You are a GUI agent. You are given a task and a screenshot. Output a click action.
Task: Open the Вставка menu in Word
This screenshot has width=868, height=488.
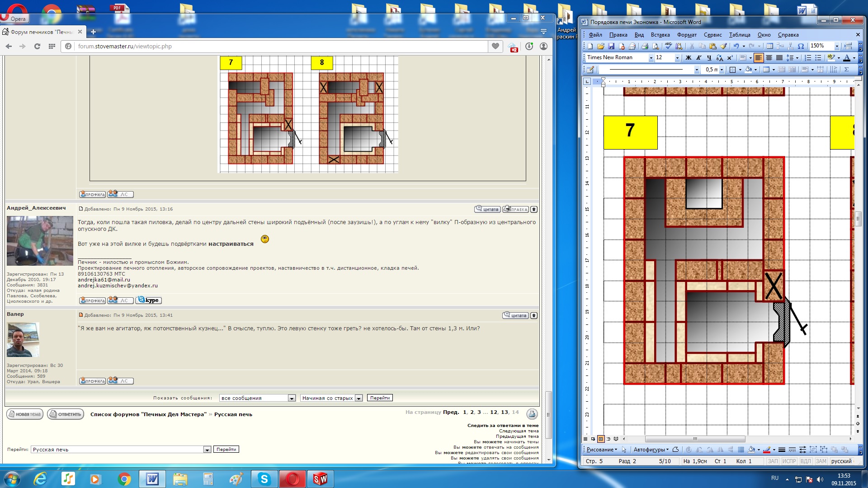pyautogui.click(x=660, y=35)
